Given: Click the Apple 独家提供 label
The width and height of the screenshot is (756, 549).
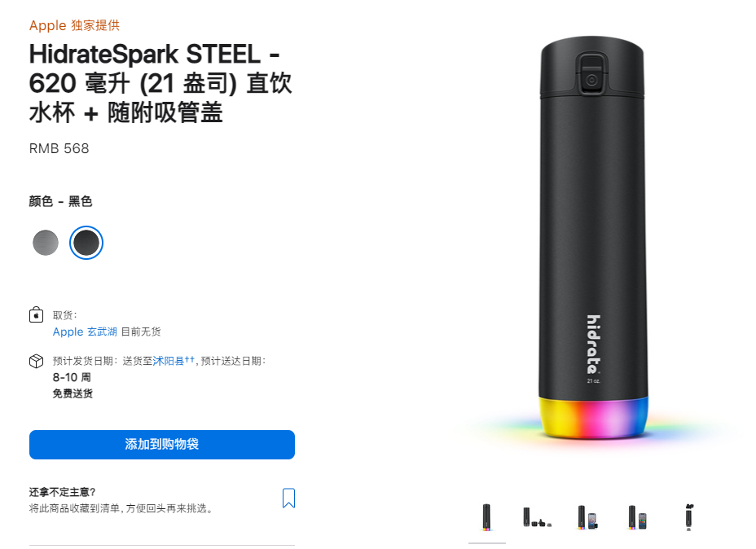Looking at the screenshot, I should click(74, 25).
